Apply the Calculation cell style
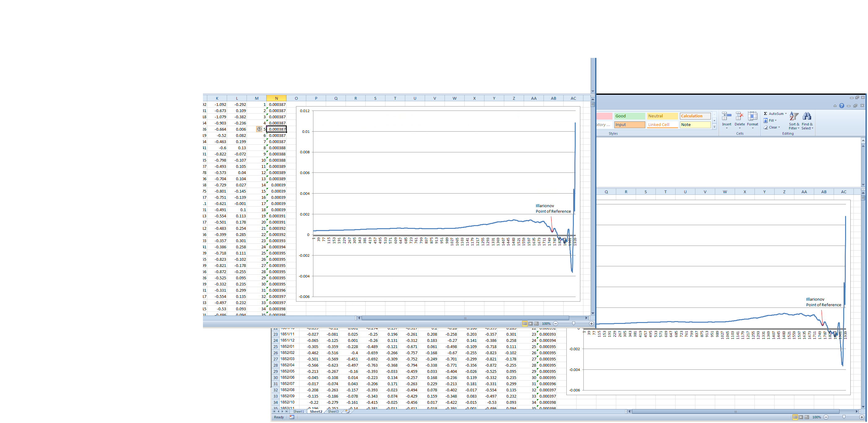Viewport: 868px width, 423px height. coord(695,116)
